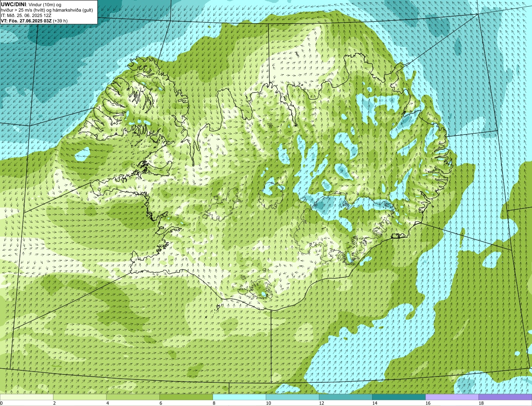Click the legend scale label '12'
The width and height of the screenshot is (532, 406).
tap(322, 403)
